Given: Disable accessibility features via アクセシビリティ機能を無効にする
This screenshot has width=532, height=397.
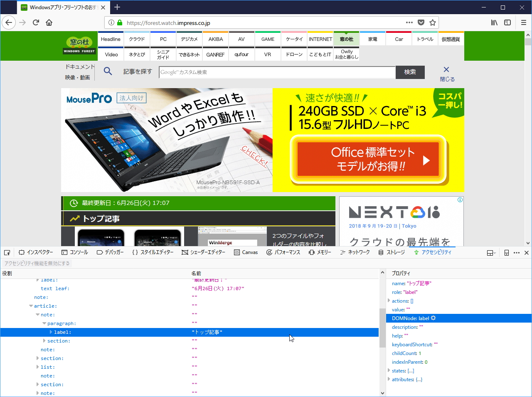Looking at the screenshot, I should (37, 263).
